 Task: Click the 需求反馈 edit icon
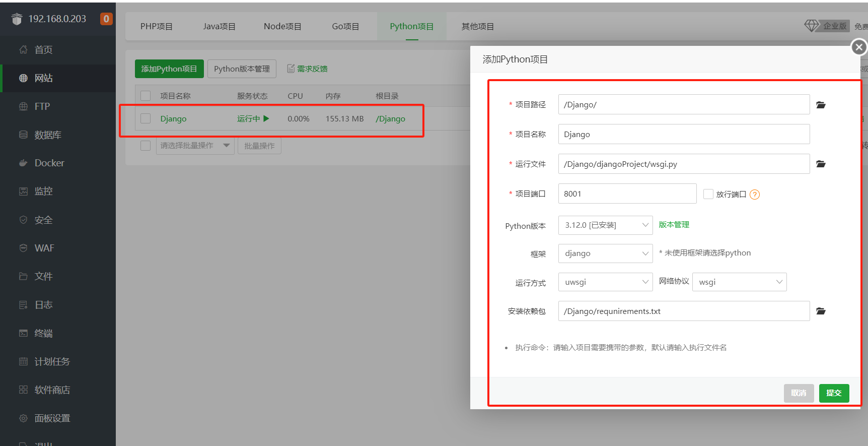(291, 69)
